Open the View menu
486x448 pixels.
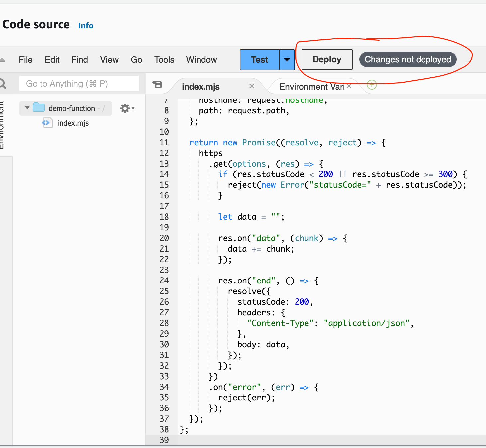(x=109, y=60)
